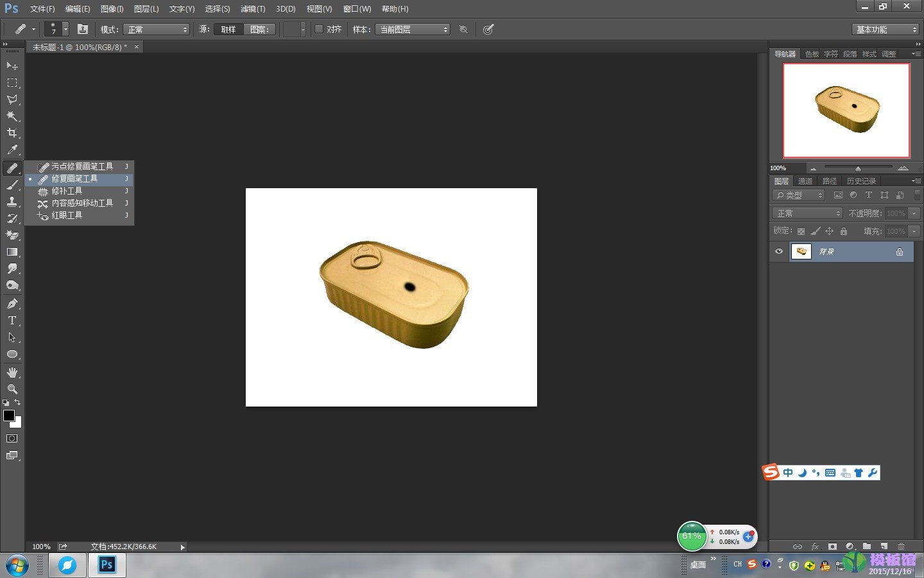Open the 样本 sample layer dropdown
This screenshot has width=924, height=578.
pyautogui.click(x=413, y=30)
